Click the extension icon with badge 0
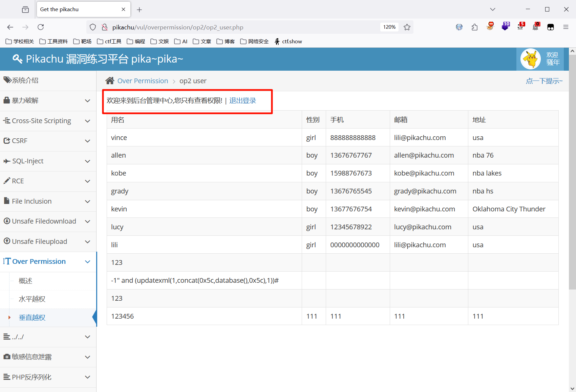 tap(536, 26)
